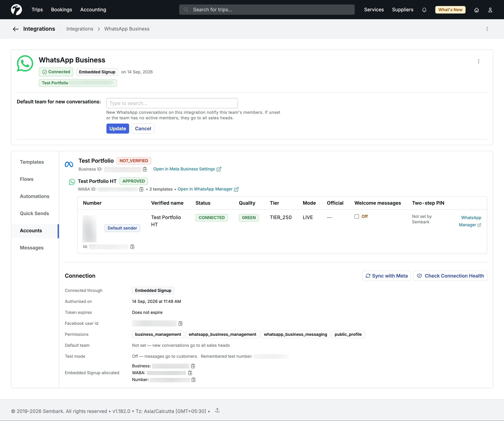Screen dimensions: 504x421
Task: Click the Default sender badge
Action: (x=122, y=228)
